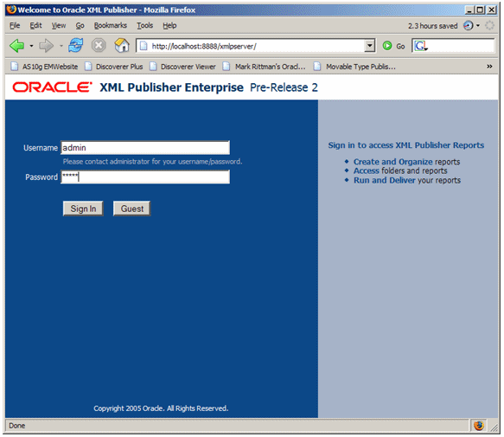This screenshot has height=437, width=504.
Task: Click 'Create and Organize reports' text
Action: click(406, 162)
